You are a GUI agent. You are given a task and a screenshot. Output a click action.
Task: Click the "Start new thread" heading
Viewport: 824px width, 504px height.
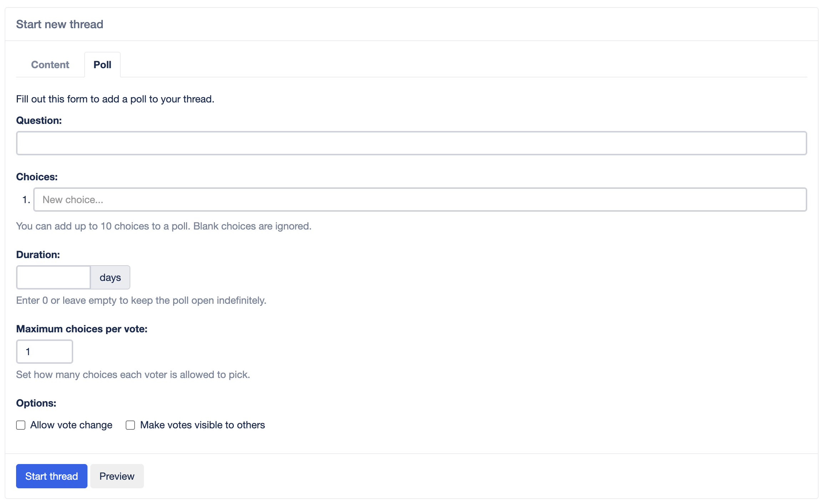(60, 24)
